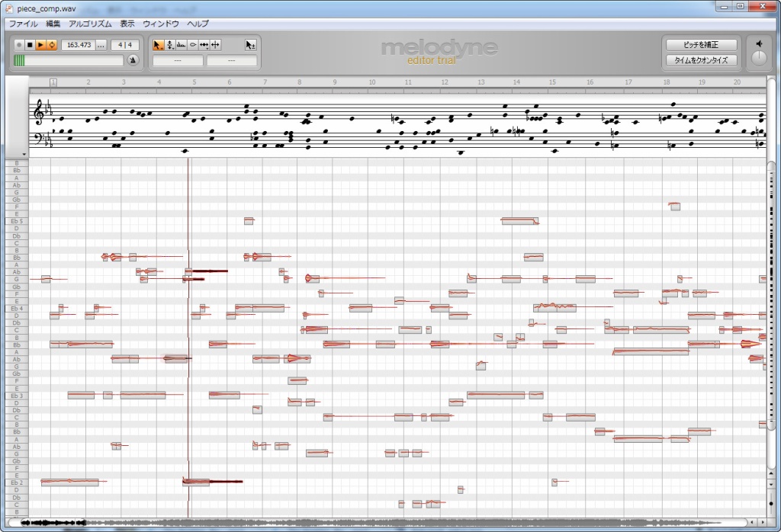Select the highest F note blob near bar 18

coord(675,206)
